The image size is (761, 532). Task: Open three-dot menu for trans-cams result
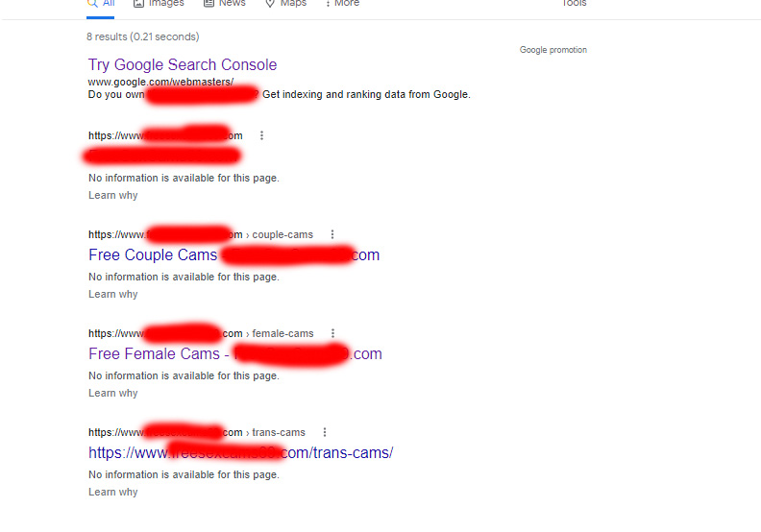click(x=325, y=432)
